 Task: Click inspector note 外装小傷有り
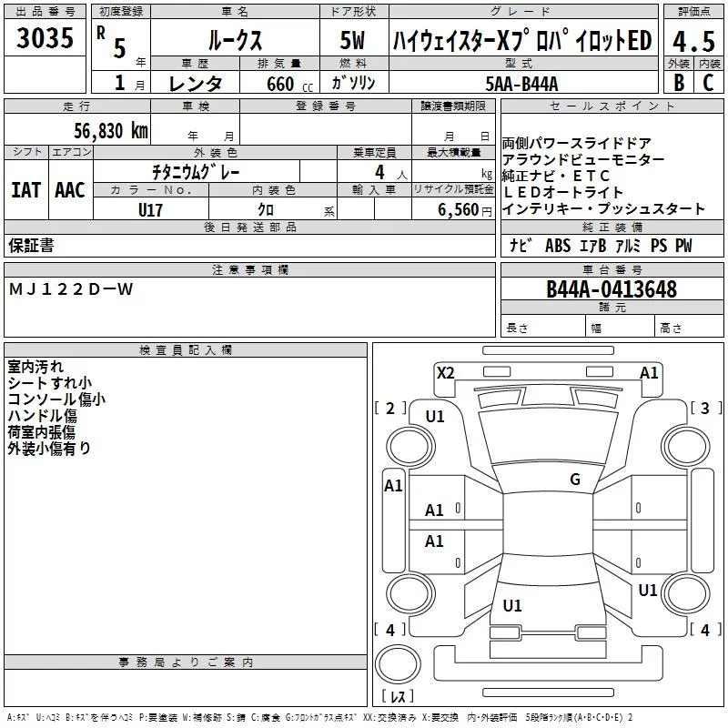click(x=49, y=448)
